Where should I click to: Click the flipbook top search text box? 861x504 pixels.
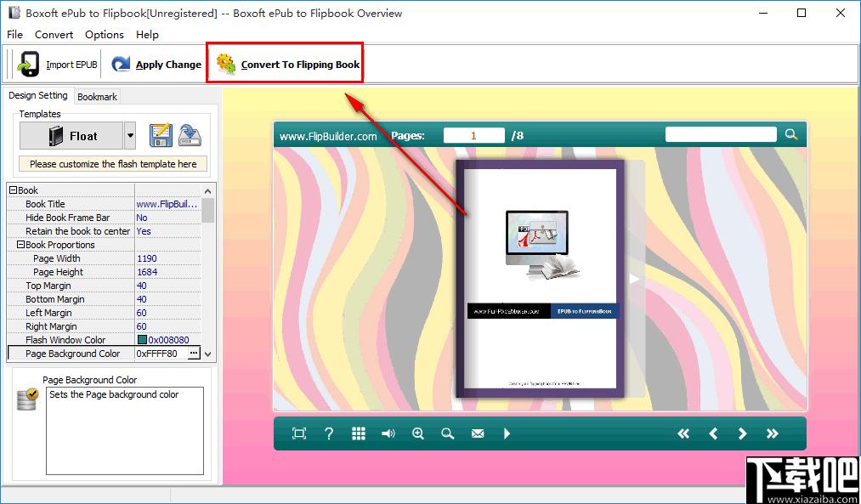pos(721,134)
